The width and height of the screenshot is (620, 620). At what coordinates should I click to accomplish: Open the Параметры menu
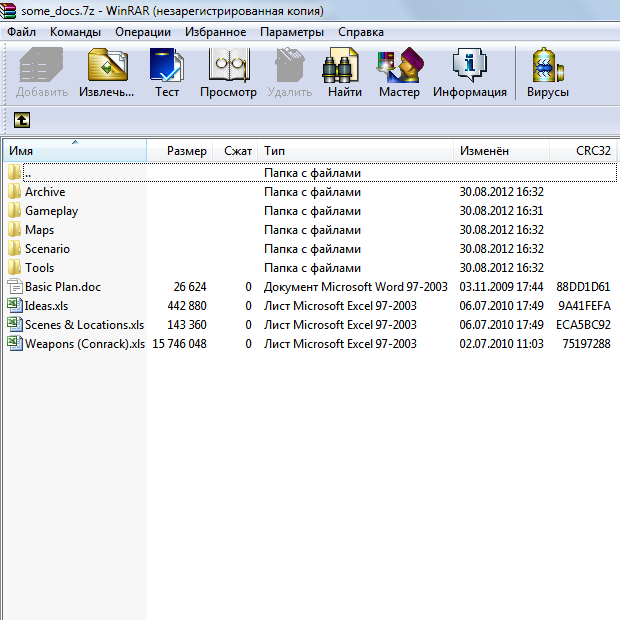(x=292, y=32)
